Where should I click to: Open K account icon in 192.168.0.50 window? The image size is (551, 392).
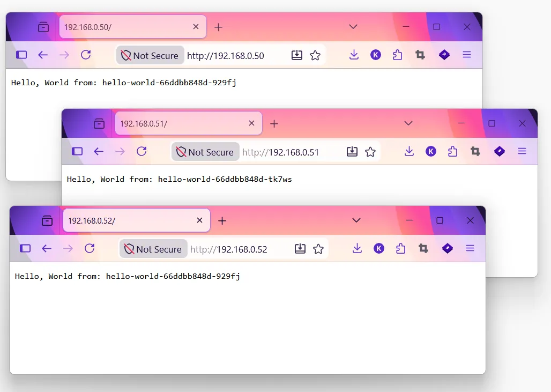[x=376, y=55]
